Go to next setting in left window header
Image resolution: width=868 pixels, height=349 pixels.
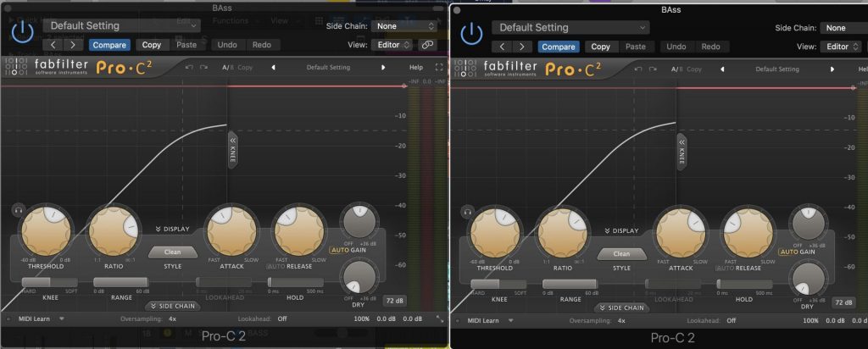click(73, 45)
